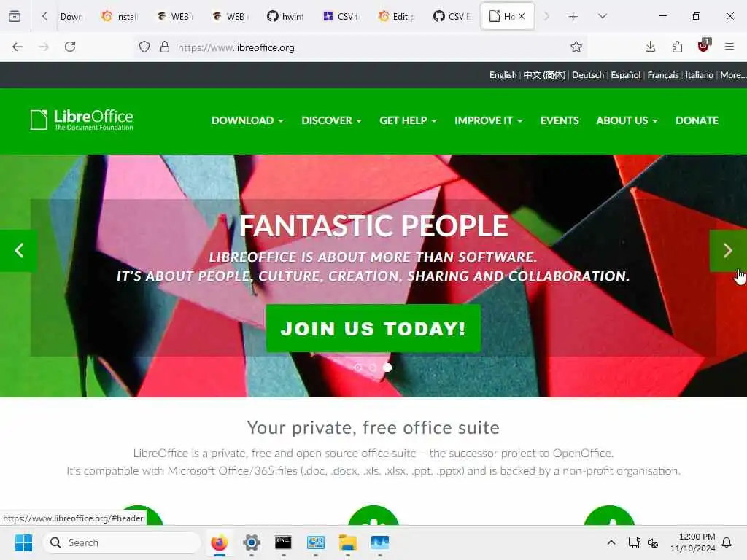Open the Firefox downloads panel
747x560 pixels.
pos(650,47)
